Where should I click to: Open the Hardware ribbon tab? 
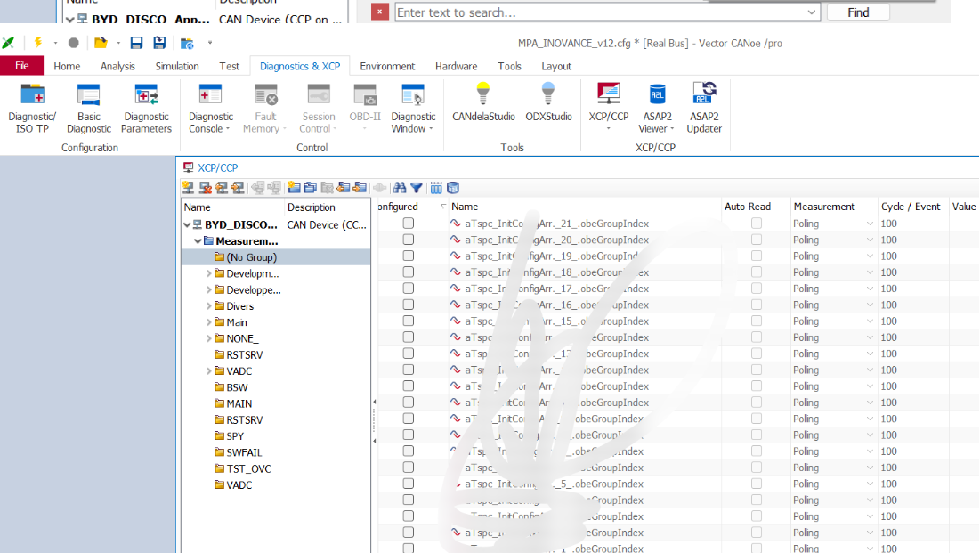click(x=457, y=66)
